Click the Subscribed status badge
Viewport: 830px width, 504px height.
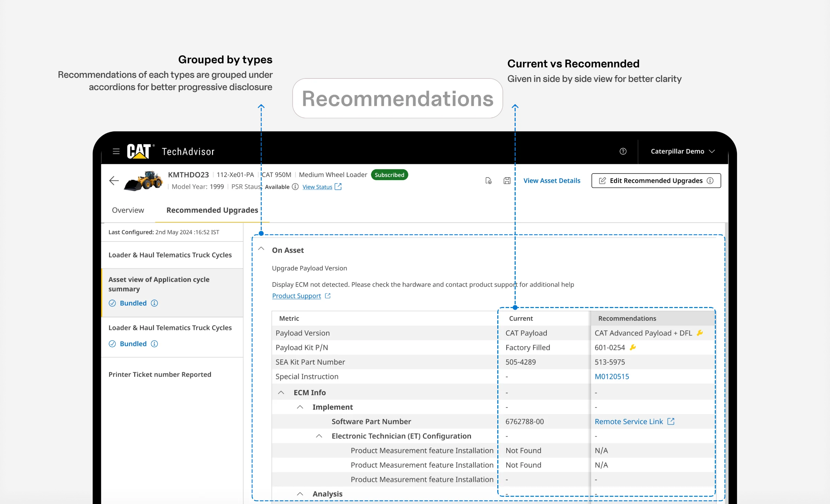coord(389,175)
